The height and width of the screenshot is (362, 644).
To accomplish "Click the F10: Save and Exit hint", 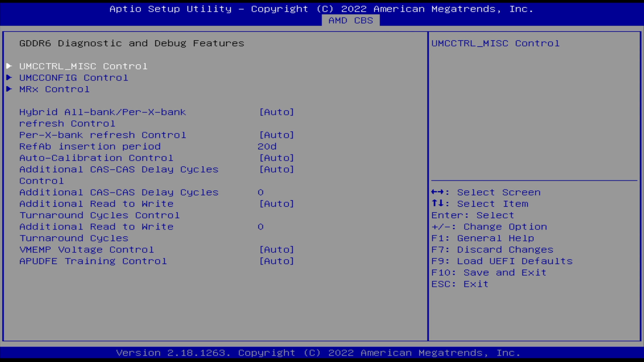I will click(489, 273).
